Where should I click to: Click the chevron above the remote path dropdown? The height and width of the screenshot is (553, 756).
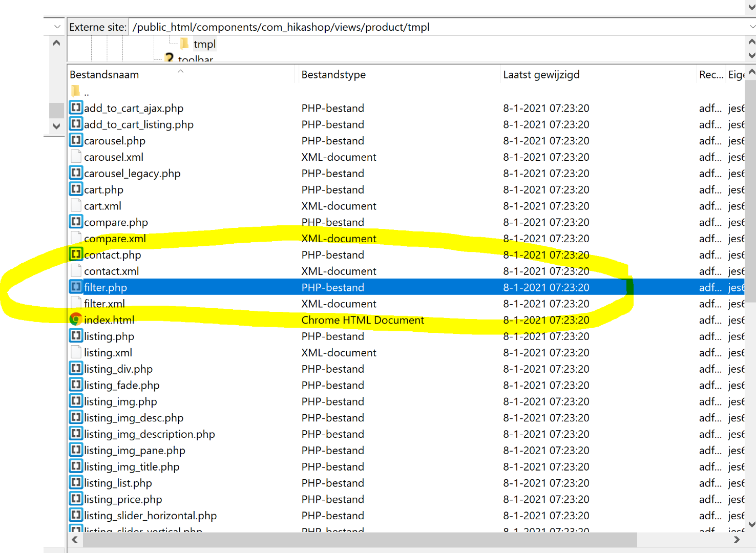pos(751,7)
